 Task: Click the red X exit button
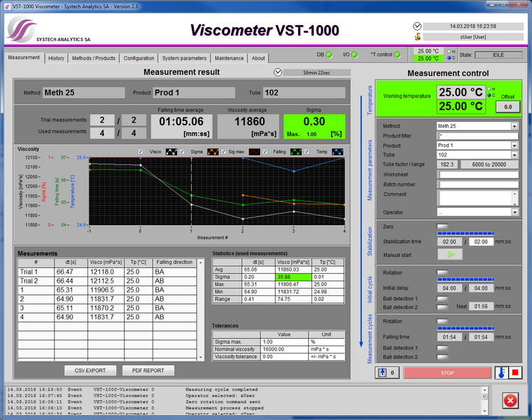click(x=510, y=400)
